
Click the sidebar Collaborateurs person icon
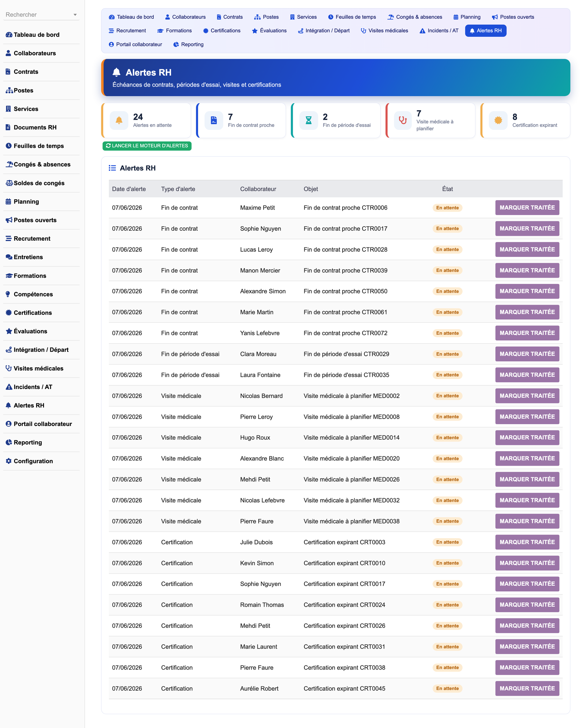pos(8,53)
